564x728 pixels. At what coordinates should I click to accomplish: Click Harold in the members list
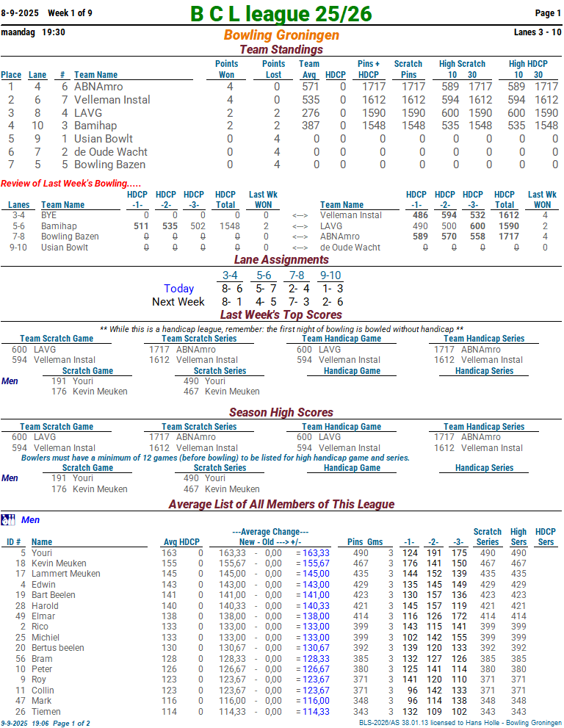pos(45,606)
